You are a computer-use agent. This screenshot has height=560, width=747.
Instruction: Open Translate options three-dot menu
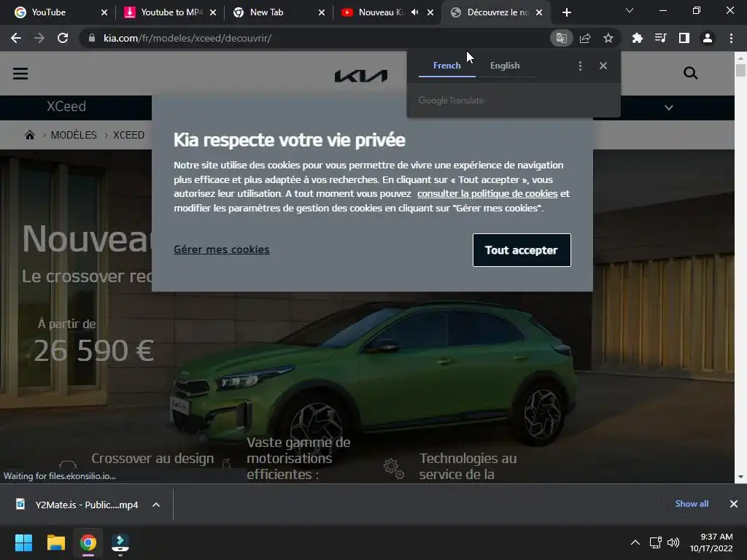coord(580,66)
